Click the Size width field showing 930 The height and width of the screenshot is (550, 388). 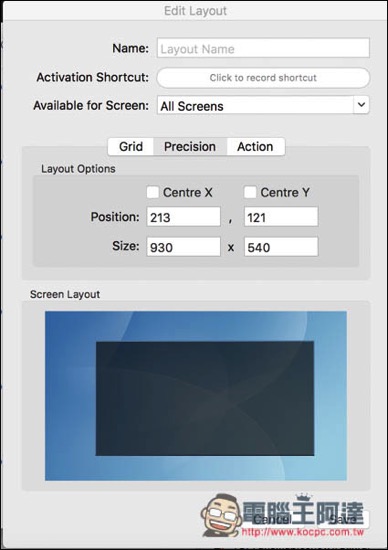tap(183, 247)
